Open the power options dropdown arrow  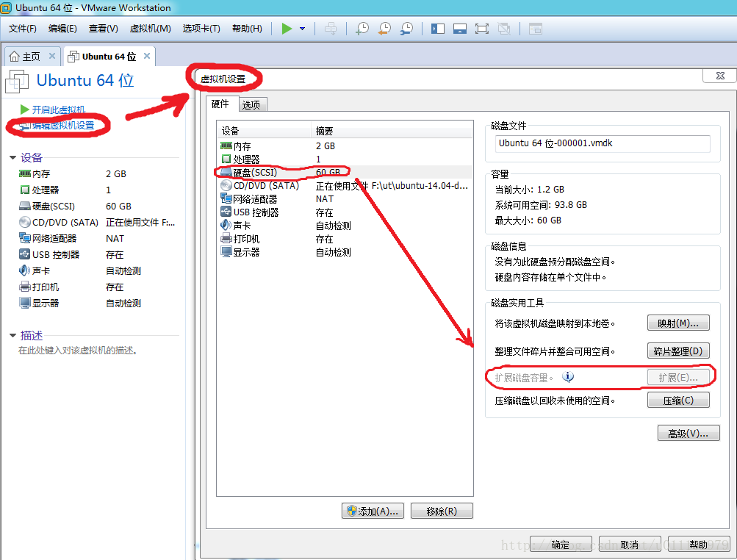302,29
